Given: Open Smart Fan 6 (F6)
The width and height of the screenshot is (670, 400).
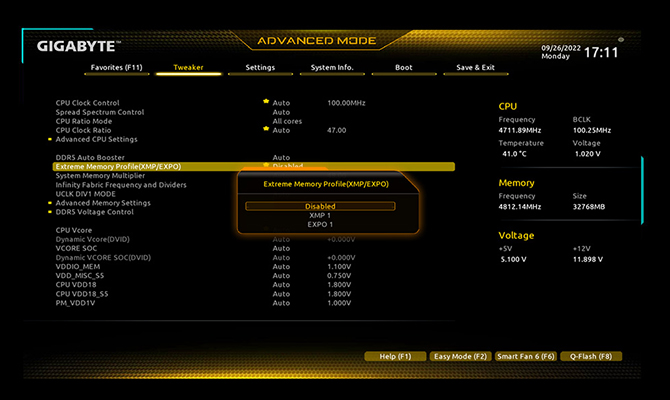Looking at the screenshot, I should [x=526, y=356].
